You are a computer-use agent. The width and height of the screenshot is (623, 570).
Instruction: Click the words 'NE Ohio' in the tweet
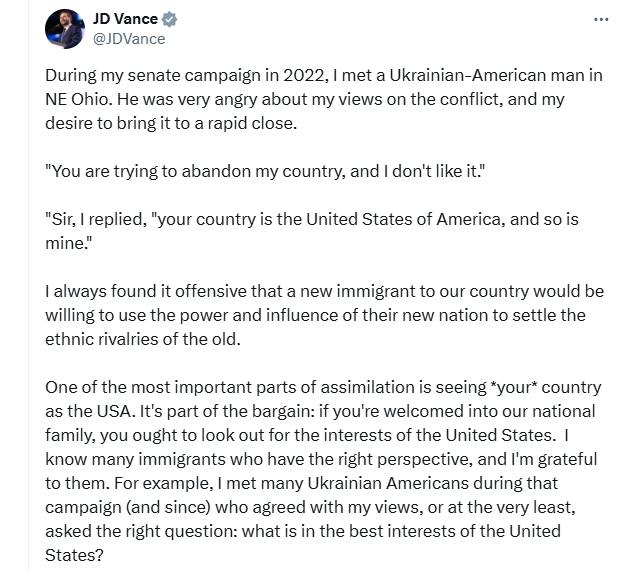[77, 99]
